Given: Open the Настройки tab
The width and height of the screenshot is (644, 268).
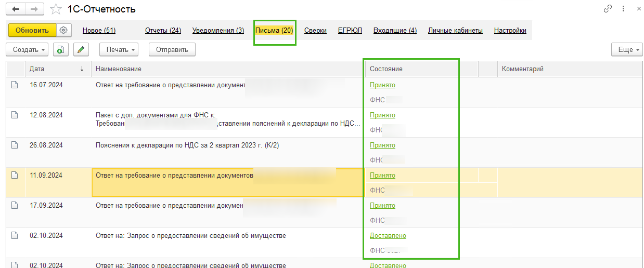Looking at the screenshot, I should [x=510, y=31].
